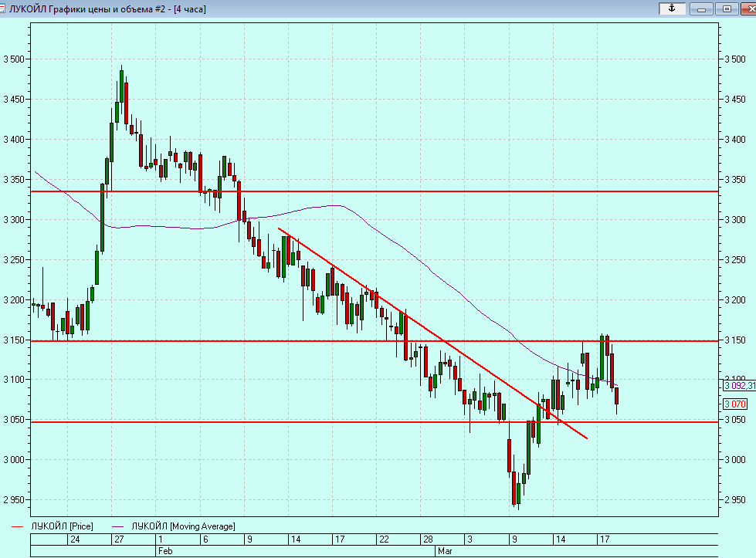756x558 pixels.
Task: Maximize the ЛУКОЙЛ chart window
Action: 727,8
